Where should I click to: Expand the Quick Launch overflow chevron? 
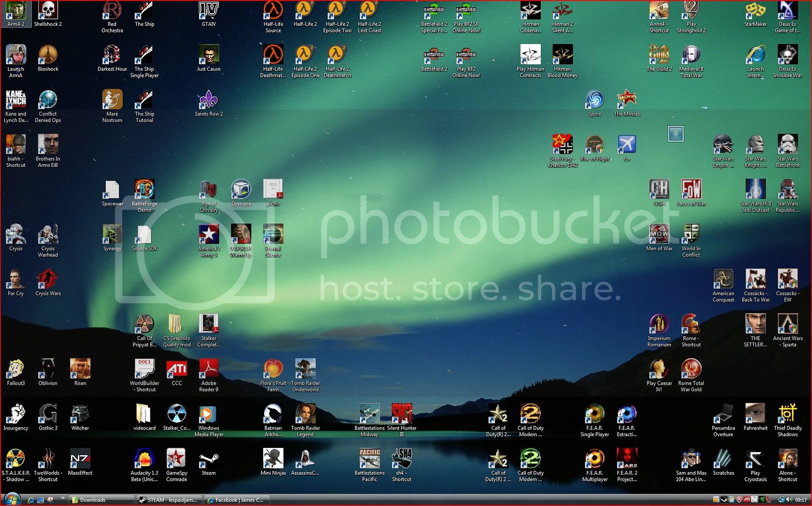point(62,498)
